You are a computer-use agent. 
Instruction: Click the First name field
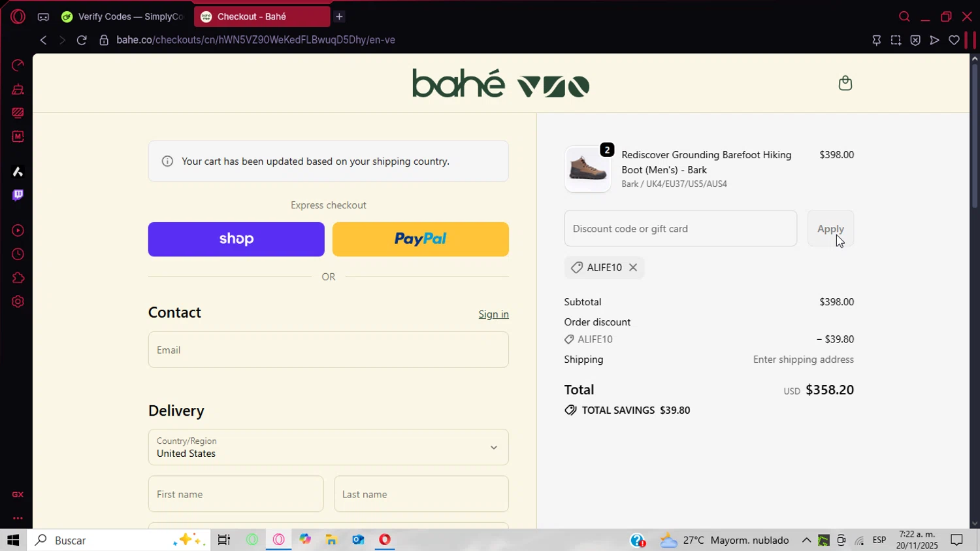click(x=236, y=494)
